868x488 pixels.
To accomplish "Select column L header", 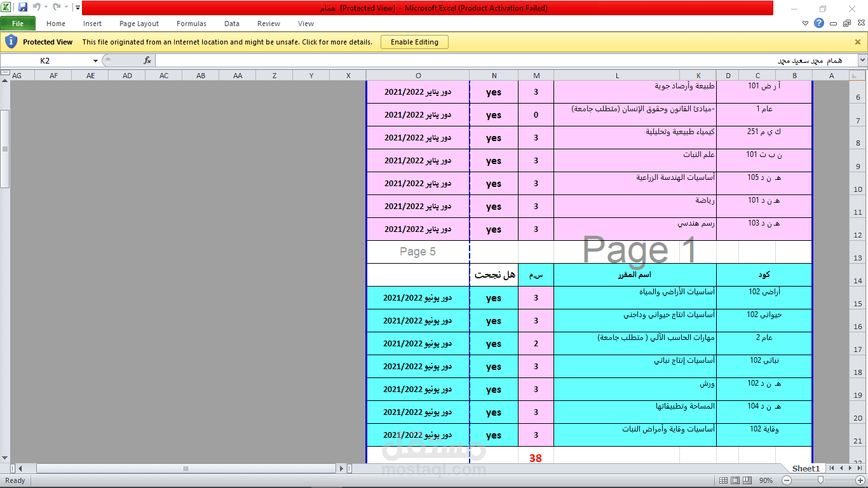I will pyautogui.click(x=617, y=76).
